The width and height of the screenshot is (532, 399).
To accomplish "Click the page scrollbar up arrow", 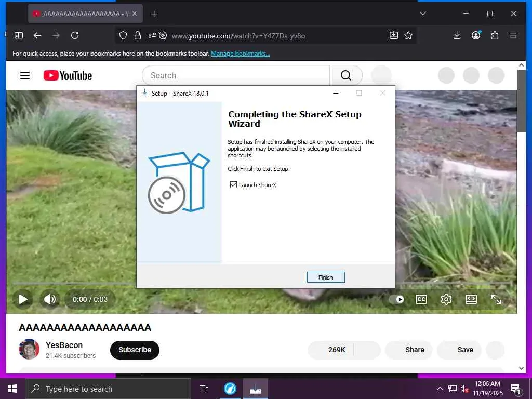I will pos(522,65).
